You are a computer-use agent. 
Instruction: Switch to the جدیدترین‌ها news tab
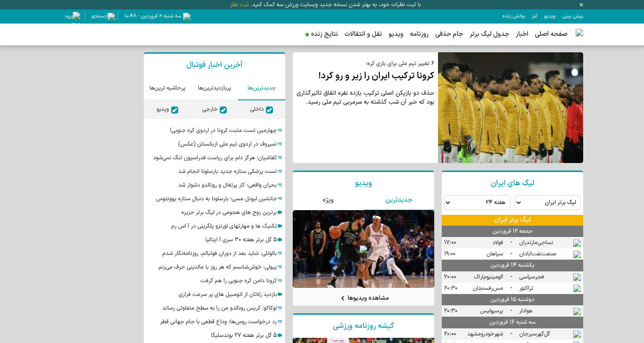[262, 88]
